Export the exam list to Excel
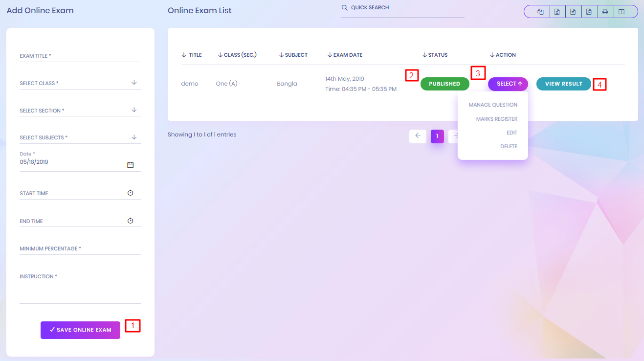This screenshot has height=361, width=644. tap(556, 12)
